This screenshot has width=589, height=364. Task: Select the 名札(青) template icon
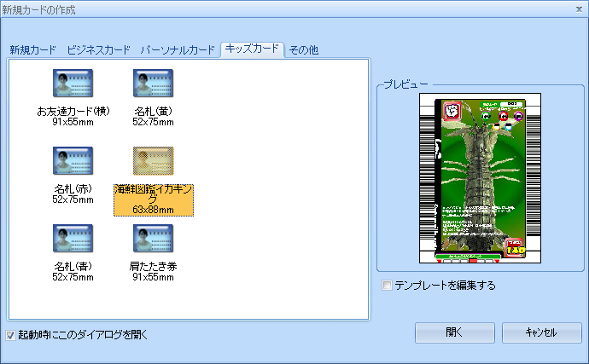click(73, 239)
